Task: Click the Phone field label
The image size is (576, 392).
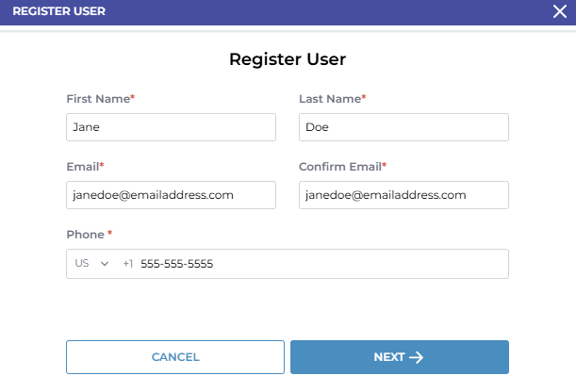Action: pyautogui.click(x=85, y=235)
